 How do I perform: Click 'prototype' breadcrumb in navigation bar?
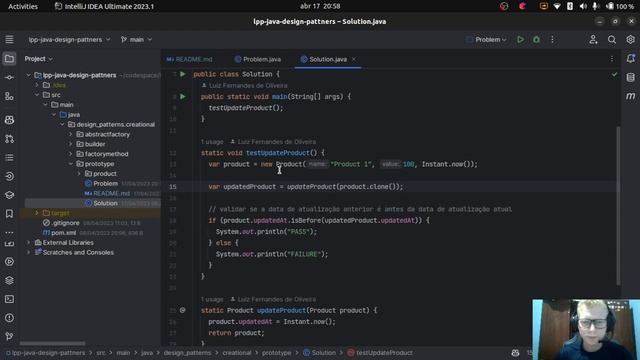pos(276,353)
